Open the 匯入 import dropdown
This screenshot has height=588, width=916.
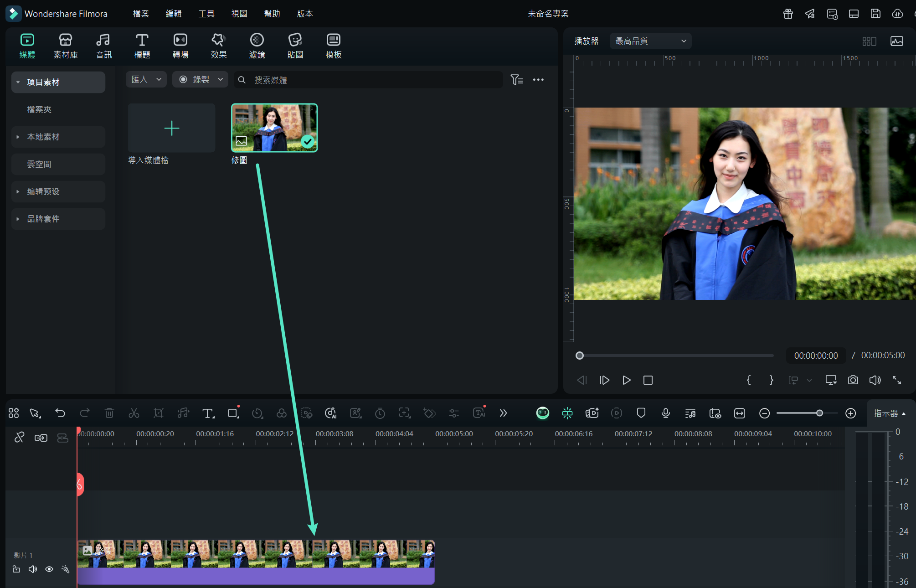[146, 79]
